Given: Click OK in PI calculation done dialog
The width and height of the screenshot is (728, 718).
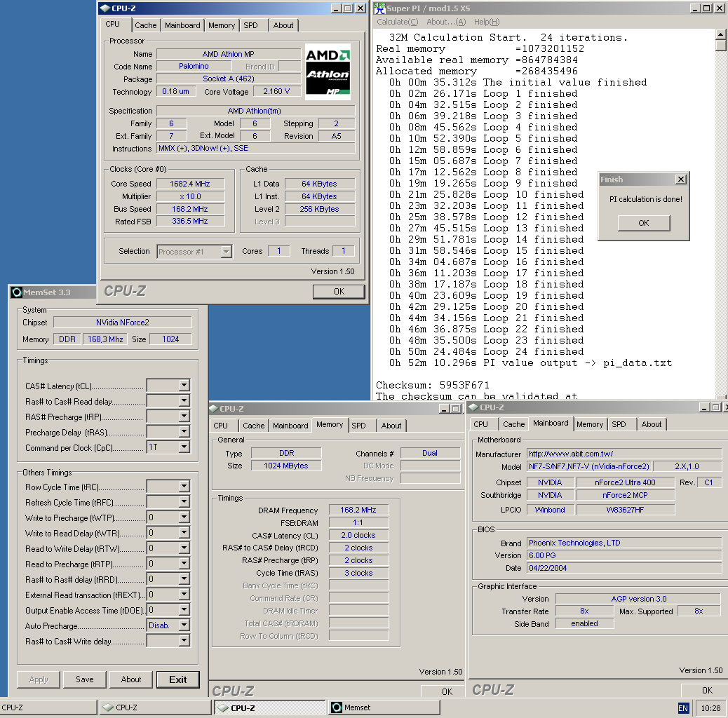Looking at the screenshot, I should click(x=644, y=223).
